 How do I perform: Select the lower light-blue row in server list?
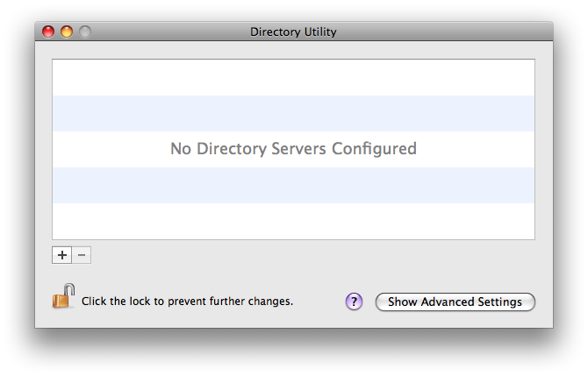[x=293, y=185]
